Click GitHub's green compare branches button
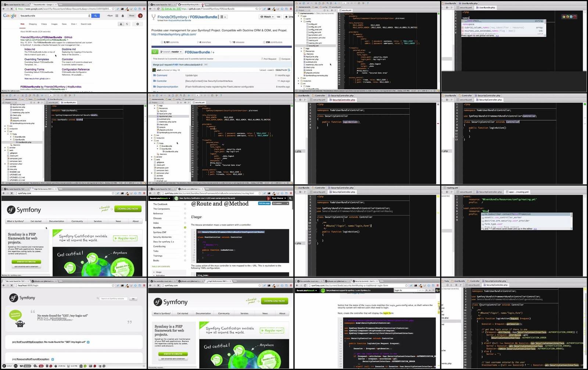Viewport: 588px width, 370px height. (x=155, y=52)
